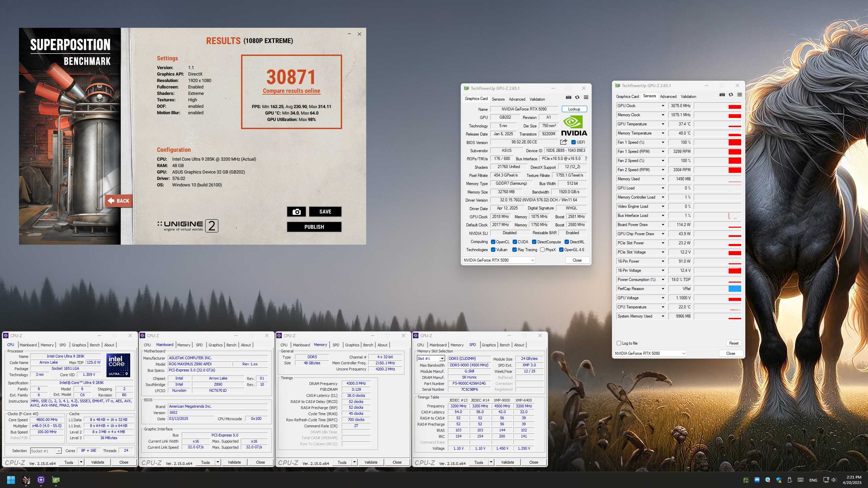Open Graphics tab in CPU-Z Mainboard window
Viewport: 868px width, 488px height.
coord(216,345)
